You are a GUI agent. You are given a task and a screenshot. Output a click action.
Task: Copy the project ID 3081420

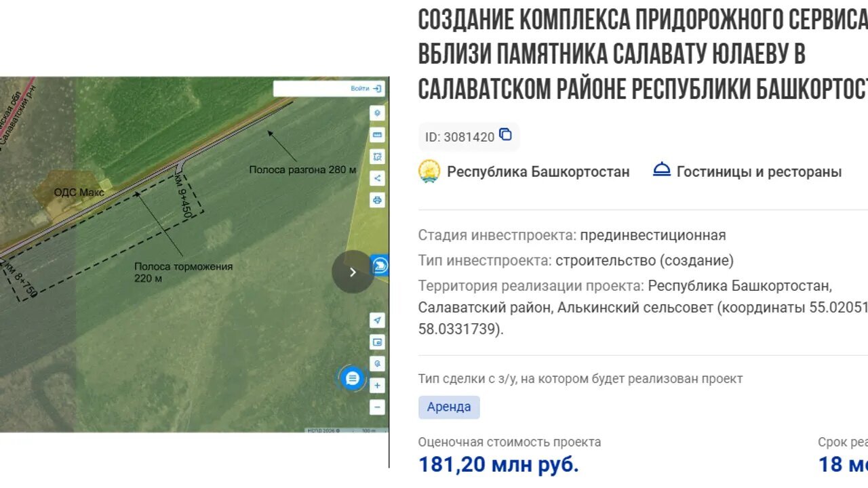click(x=506, y=134)
